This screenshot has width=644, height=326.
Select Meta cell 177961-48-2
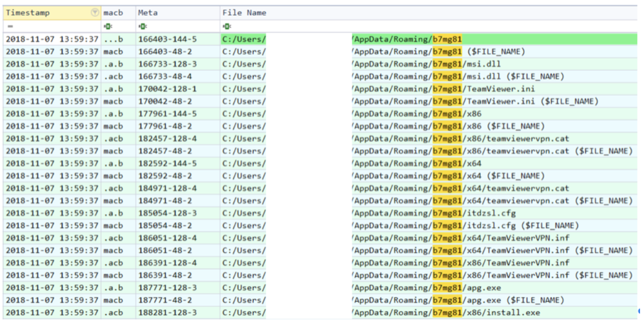pyautogui.click(x=178, y=126)
